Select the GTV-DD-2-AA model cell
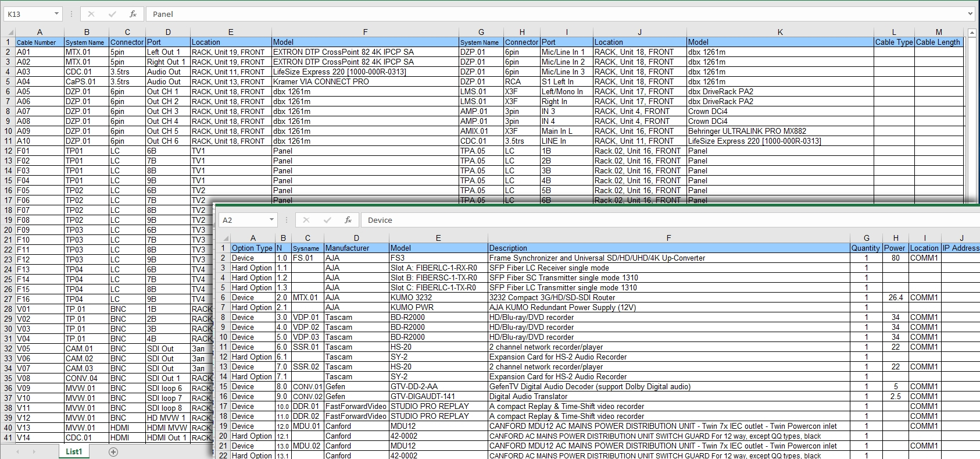Viewport: 980px width, 459px height. coord(438,386)
